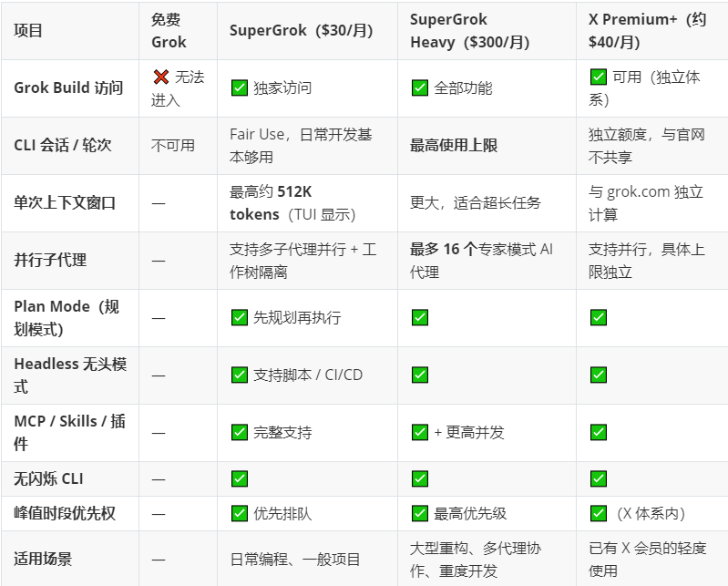The height and width of the screenshot is (586, 728).
Task: Click Plan Mode check in SuperGrok Heavy column
Action: [420, 317]
